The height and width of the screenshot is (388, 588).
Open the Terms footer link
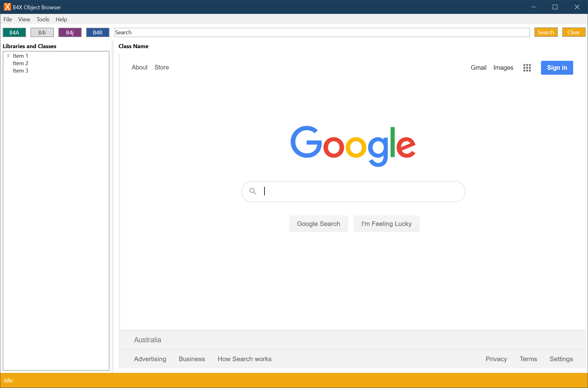[528, 359]
